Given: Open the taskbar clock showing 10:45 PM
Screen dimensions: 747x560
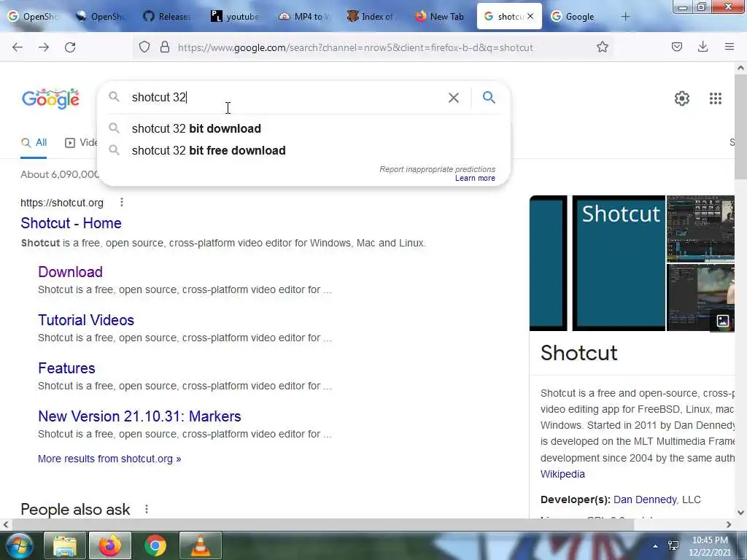Looking at the screenshot, I should [709, 545].
